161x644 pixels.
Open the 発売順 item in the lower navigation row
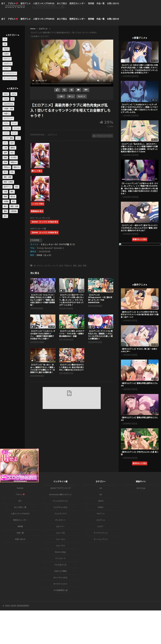click(x=91, y=19)
